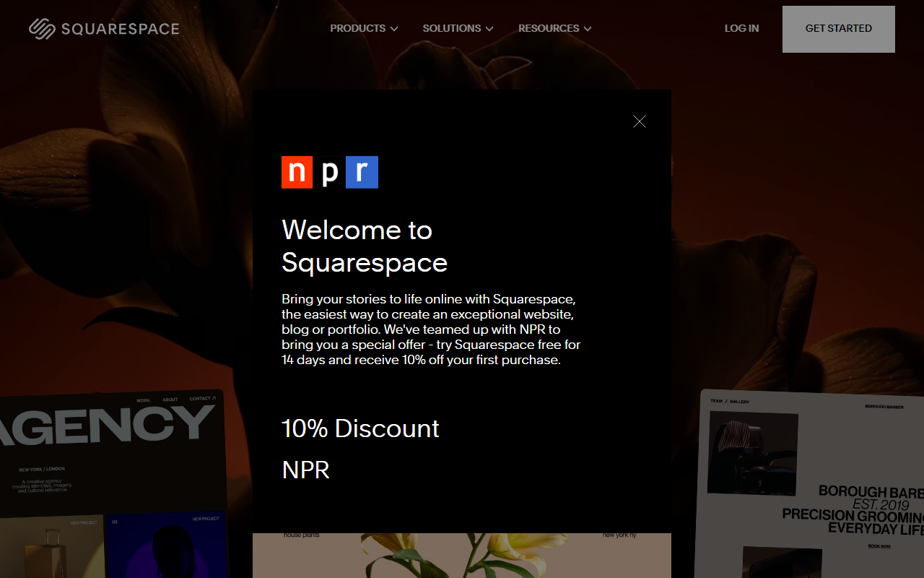Image resolution: width=924 pixels, height=578 pixels.
Task: Click the "10% Discount" text
Action: (x=360, y=428)
